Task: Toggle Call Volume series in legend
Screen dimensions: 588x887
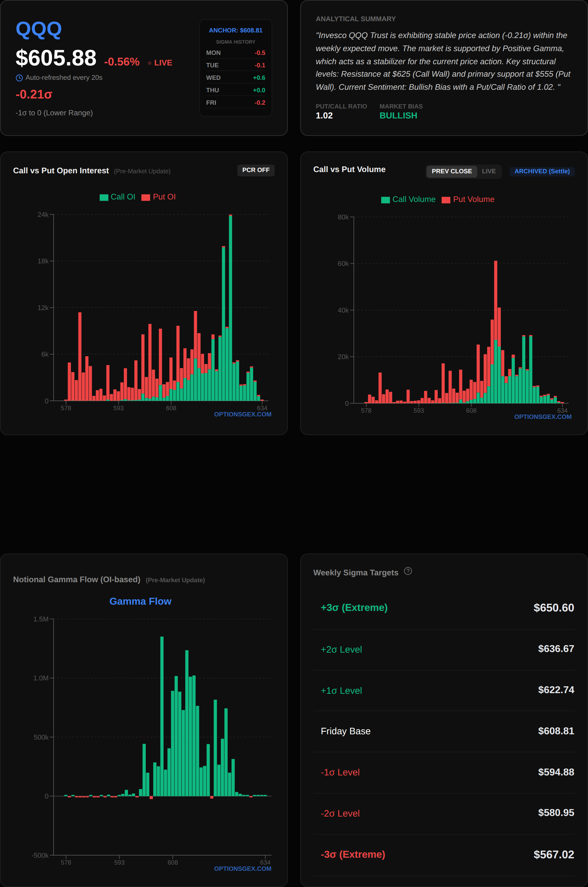Action: 414,199
